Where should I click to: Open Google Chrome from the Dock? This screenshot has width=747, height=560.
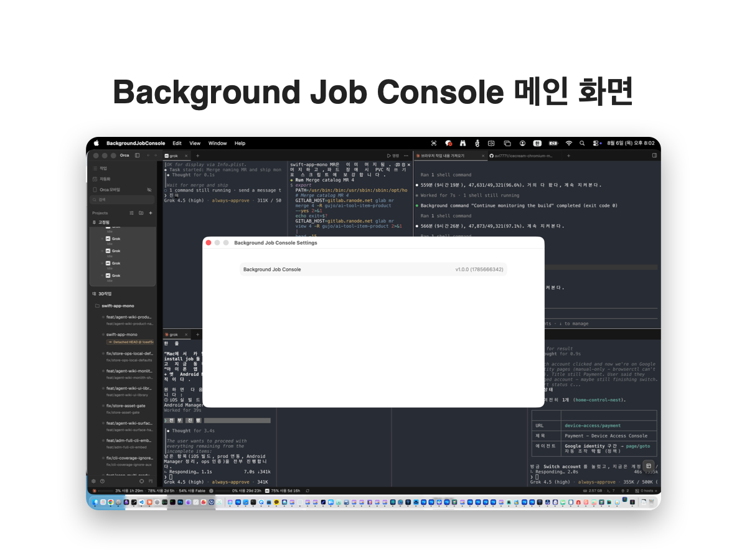(110, 502)
